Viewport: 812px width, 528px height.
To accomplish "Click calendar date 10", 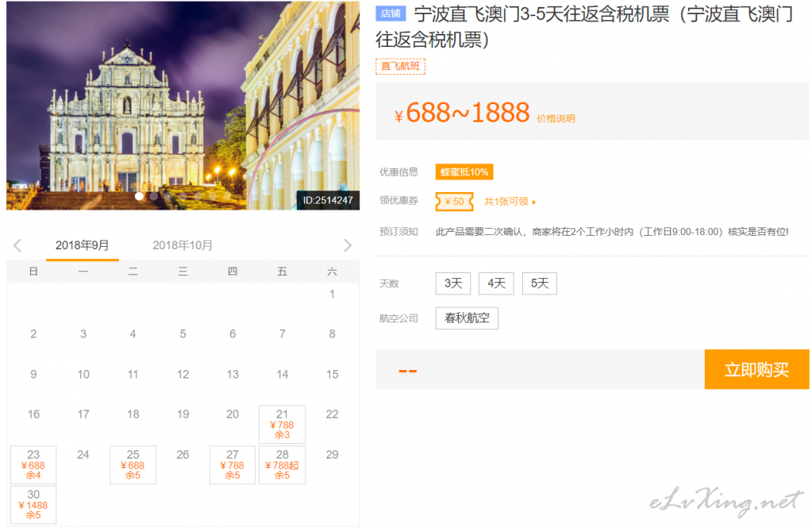I will pyautogui.click(x=83, y=374).
